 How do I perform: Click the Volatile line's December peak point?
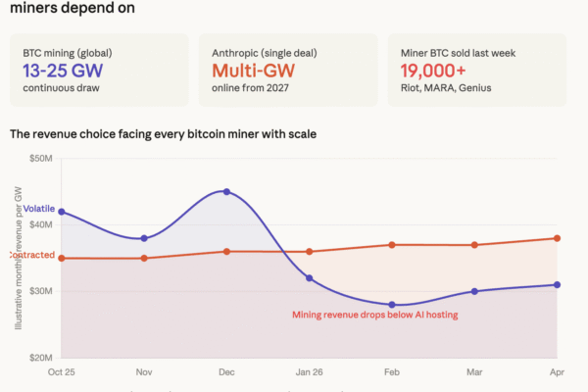(x=226, y=192)
